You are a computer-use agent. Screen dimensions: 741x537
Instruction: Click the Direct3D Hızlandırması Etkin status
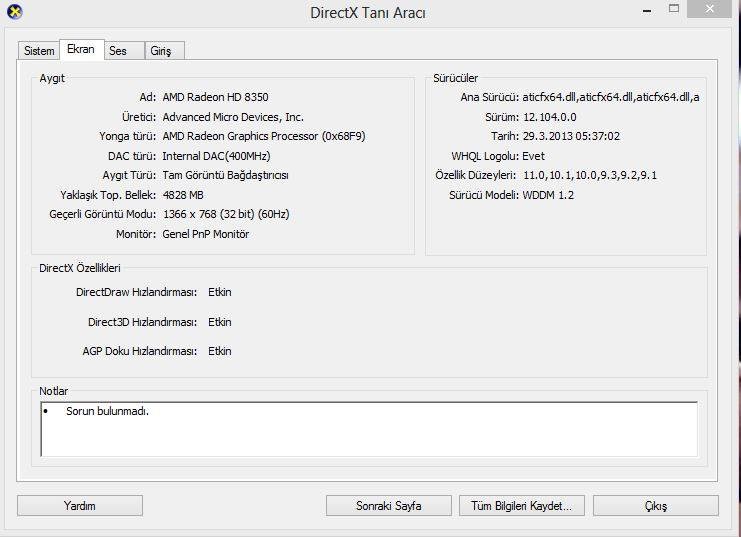click(219, 322)
